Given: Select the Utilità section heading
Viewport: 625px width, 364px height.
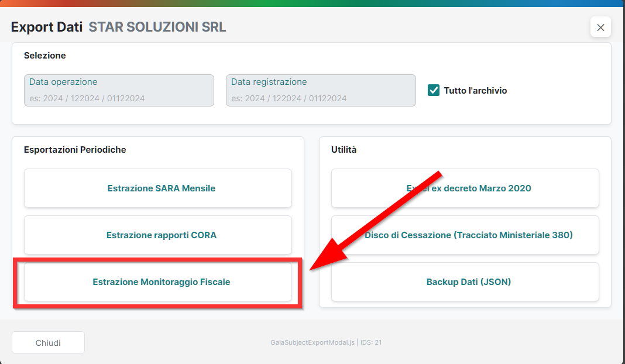Looking at the screenshot, I should [x=344, y=149].
